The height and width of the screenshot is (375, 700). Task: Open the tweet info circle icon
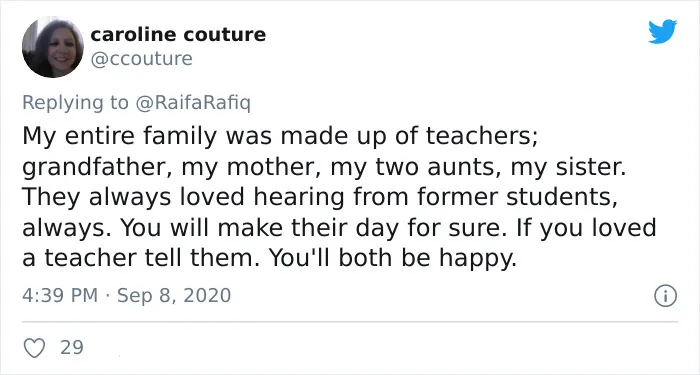(x=666, y=296)
